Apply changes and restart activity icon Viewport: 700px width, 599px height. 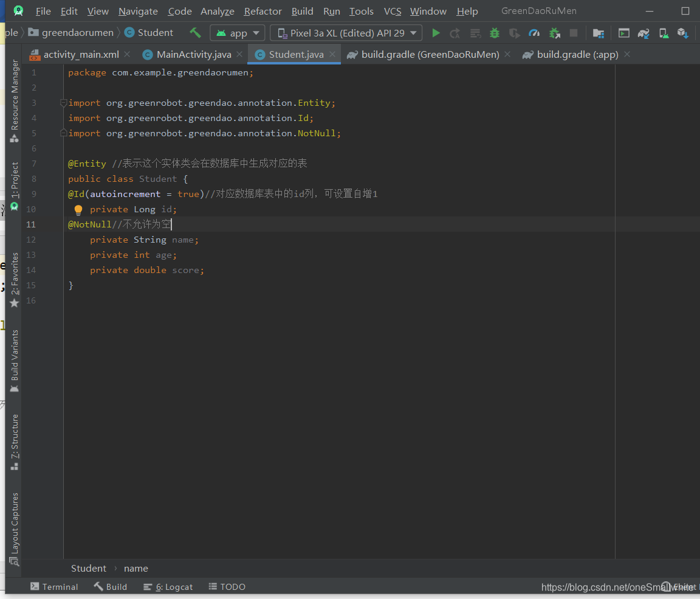[455, 33]
